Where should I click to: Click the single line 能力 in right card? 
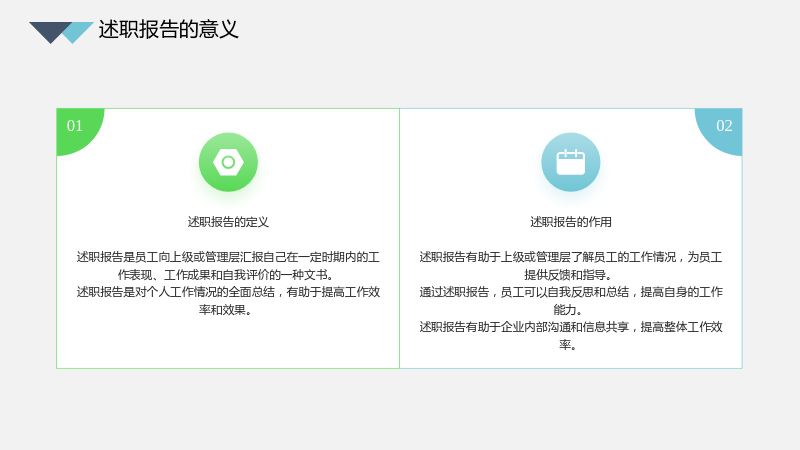pyautogui.click(x=567, y=310)
